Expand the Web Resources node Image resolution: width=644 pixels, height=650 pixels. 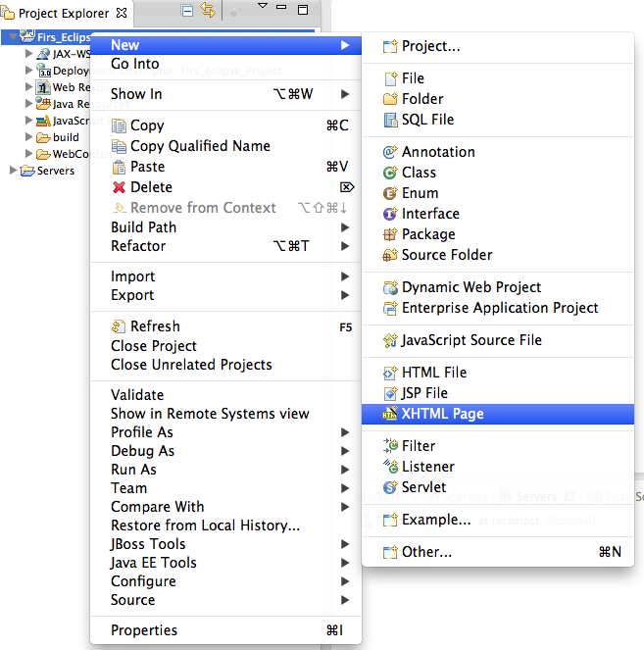[28, 86]
